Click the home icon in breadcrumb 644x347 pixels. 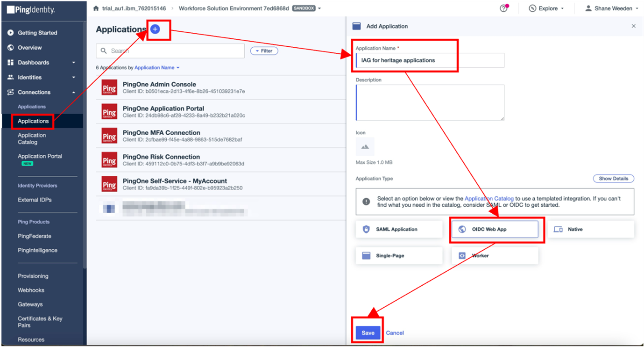(x=96, y=8)
